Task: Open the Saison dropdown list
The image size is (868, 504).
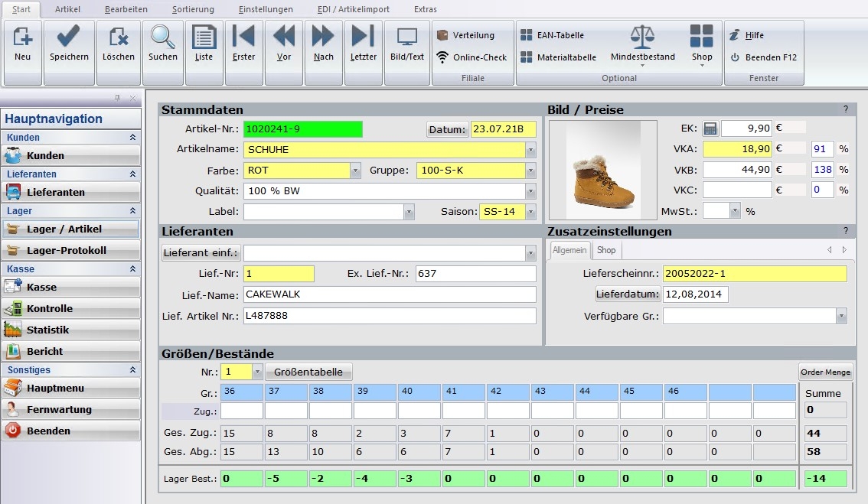Action: click(530, 212)
